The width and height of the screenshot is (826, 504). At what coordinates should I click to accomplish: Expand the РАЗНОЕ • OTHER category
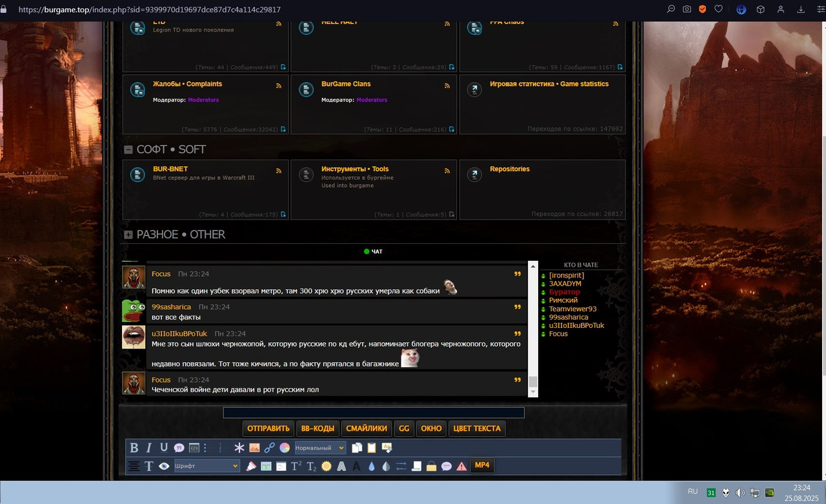click(128, 235)
